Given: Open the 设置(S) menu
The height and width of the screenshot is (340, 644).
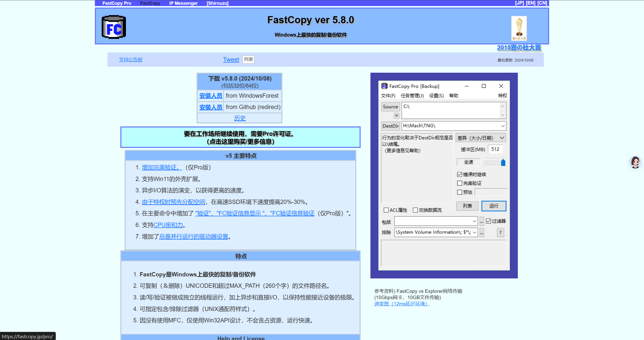Looking at the screenshot, I should [436, 96].
